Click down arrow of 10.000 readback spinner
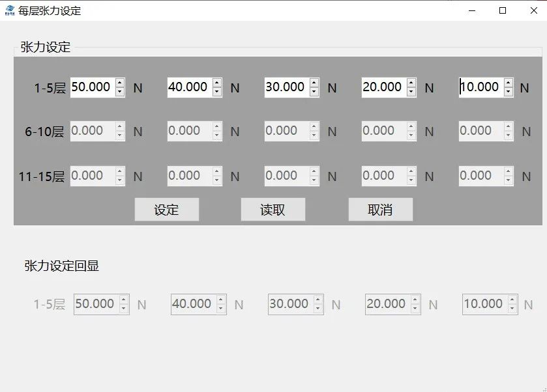547x392 pixels. [x=512, y=309]
